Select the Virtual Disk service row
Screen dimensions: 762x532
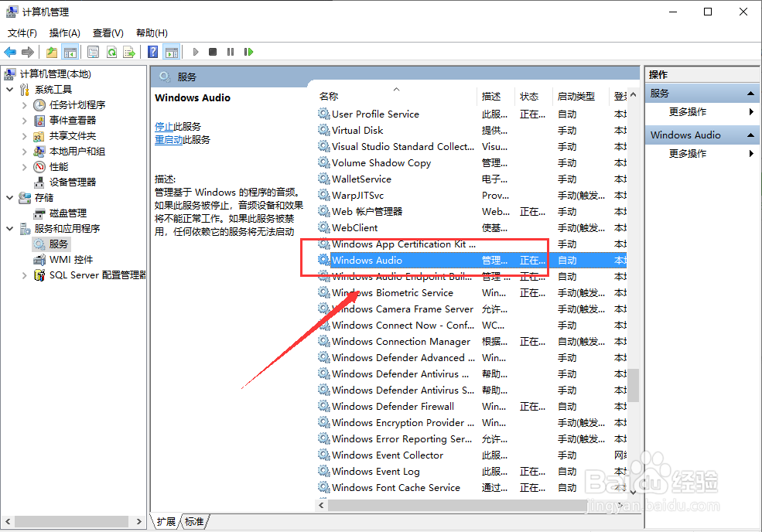coord(472,130)
